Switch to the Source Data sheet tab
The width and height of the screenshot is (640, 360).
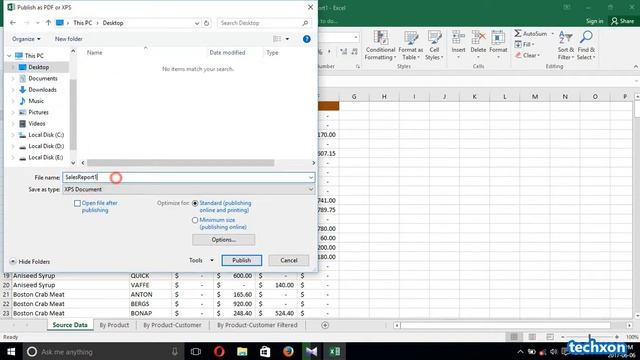pyautogui.click(x=70, y=325)
